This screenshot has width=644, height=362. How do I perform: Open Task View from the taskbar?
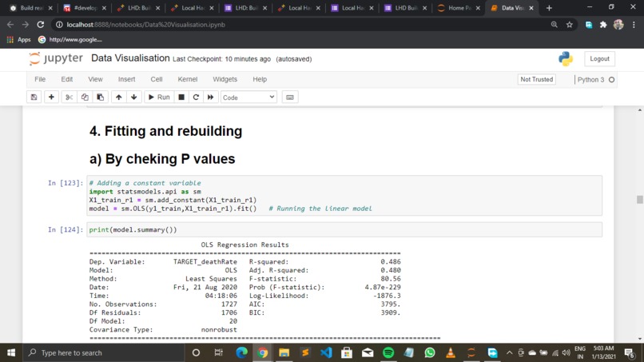(218, 352)
